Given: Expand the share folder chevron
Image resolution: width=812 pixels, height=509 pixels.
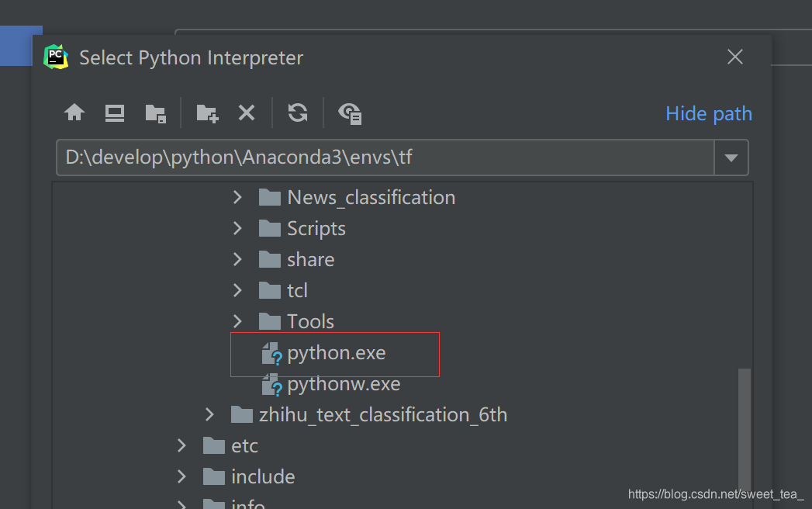Looking at the screenshot, I should 237,259.
